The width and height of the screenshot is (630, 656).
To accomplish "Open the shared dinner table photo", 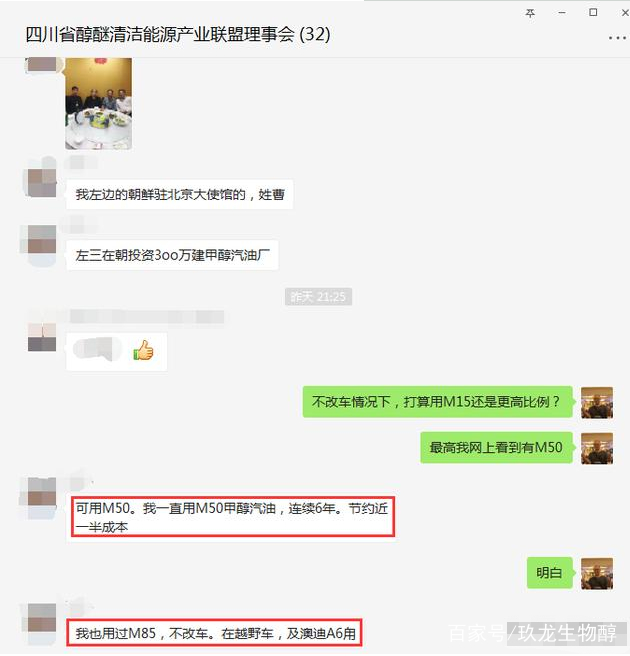I will [98, 104].
